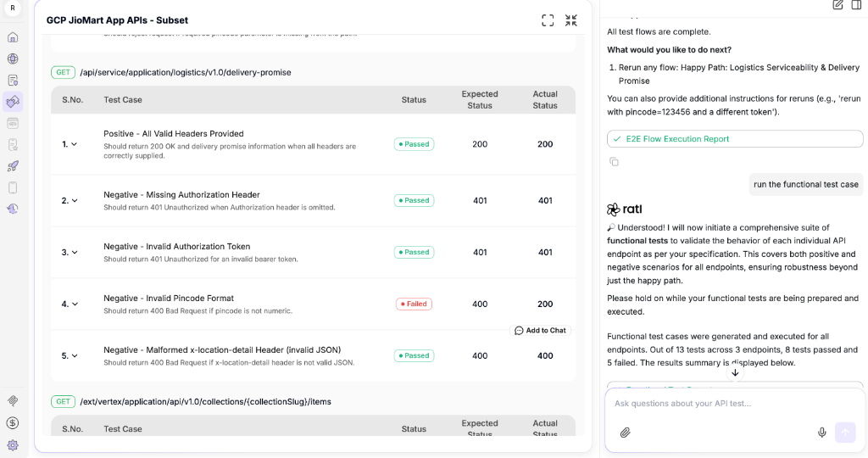
Task: Click the scroll-to-bottom arrow in the chat
Action: pyautogui.click(x=735, y=372)
